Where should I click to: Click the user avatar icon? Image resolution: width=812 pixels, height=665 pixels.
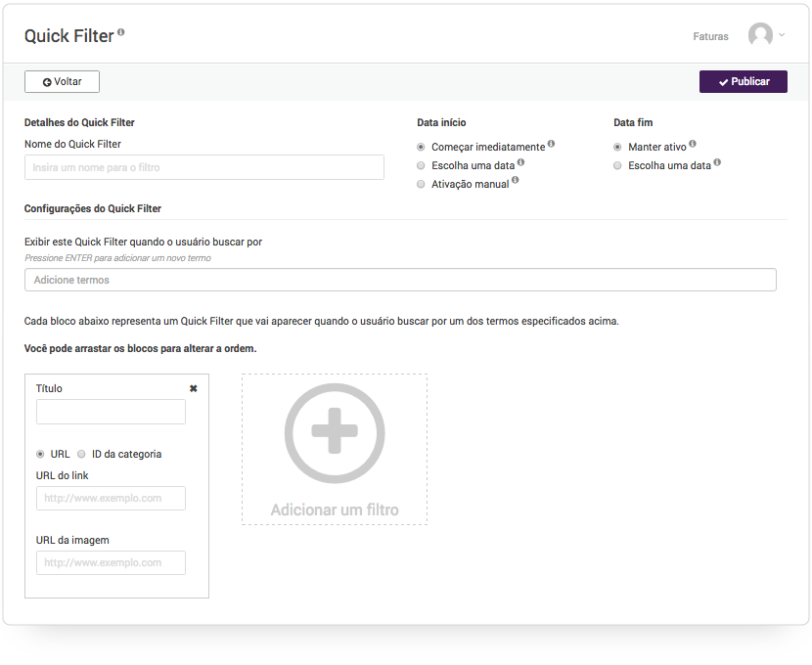point(760,34)
